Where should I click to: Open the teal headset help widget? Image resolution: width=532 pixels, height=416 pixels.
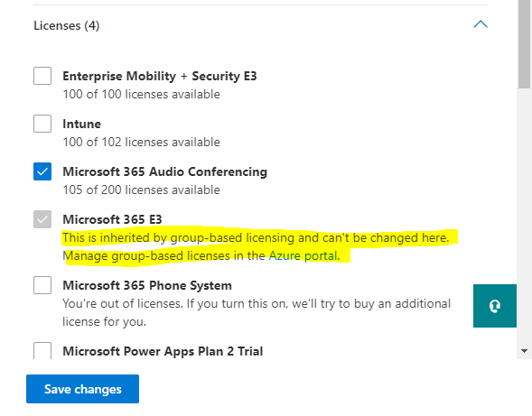tap(495, 306)
